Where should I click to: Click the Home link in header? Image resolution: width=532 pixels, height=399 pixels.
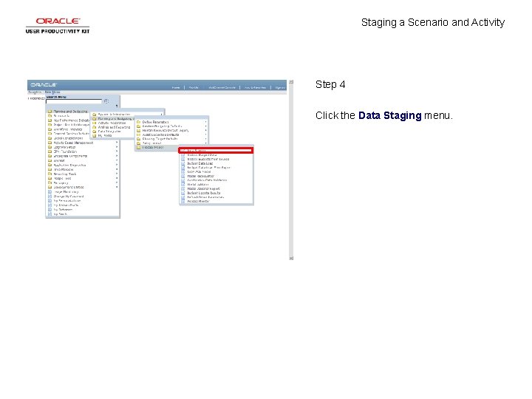(x=175, y=87)
